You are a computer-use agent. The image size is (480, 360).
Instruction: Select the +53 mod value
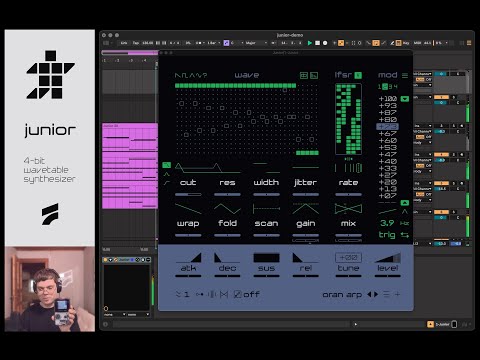pos(388,147)
